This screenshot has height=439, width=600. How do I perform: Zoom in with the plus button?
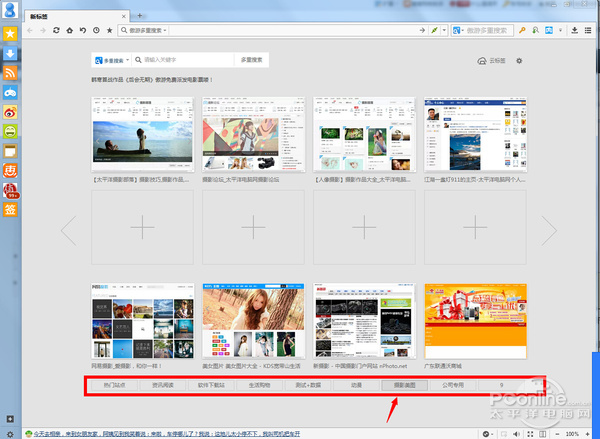point(588,434)
